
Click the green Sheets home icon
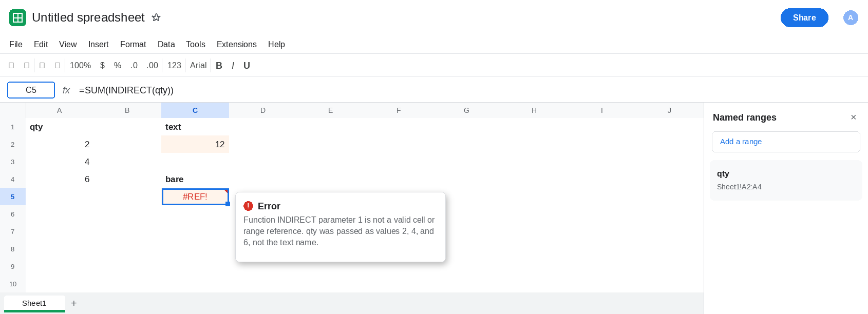coord(17,17)
